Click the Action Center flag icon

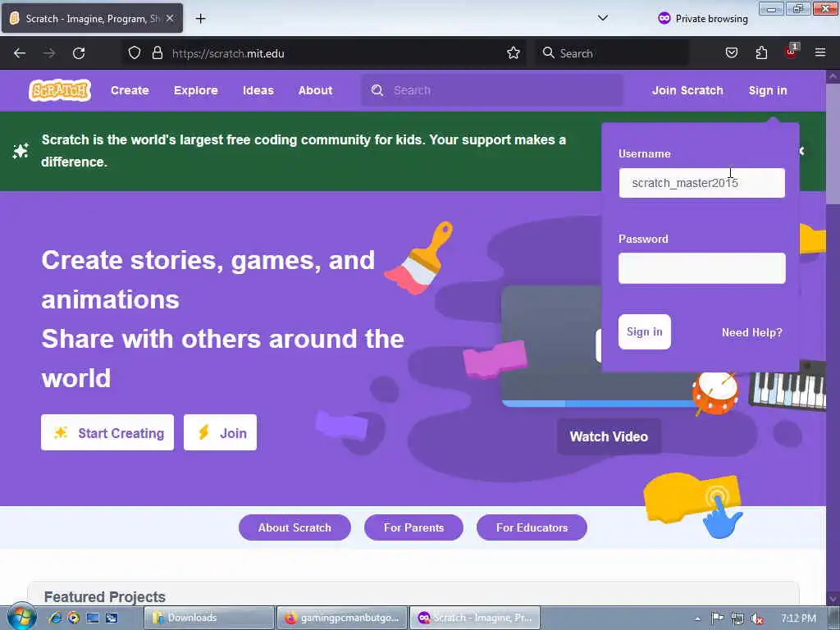(x=717, y=619)
